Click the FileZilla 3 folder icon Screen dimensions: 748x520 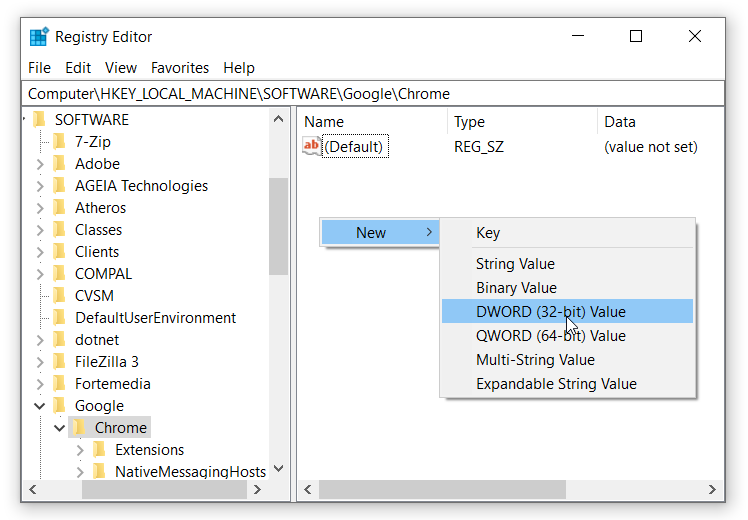60,361
